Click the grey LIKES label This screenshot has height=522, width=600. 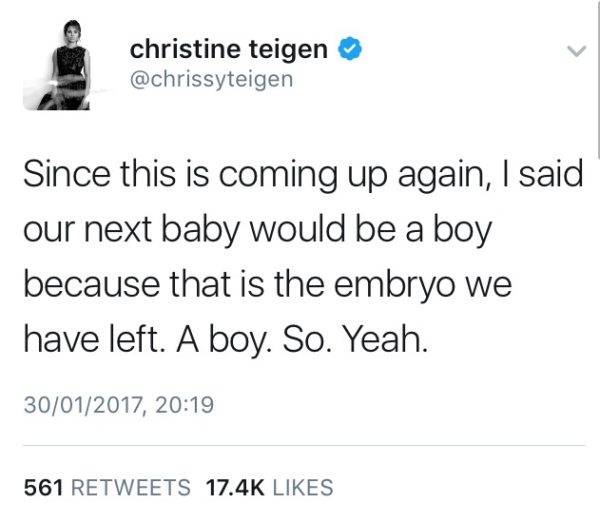click(x=303, y=488)
